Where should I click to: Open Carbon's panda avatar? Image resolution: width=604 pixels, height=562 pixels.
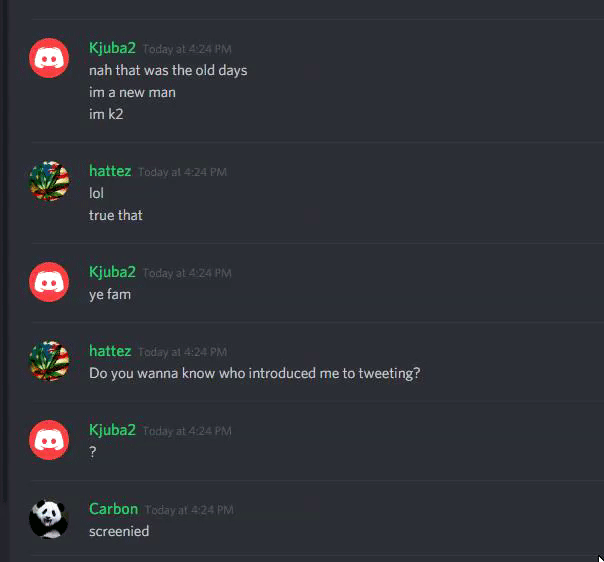[x=49, y=519]
